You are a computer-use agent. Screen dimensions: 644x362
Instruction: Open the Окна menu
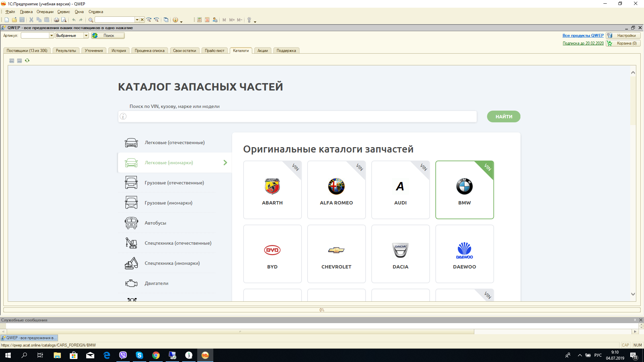pyautogui.click(x=79, y=12)
